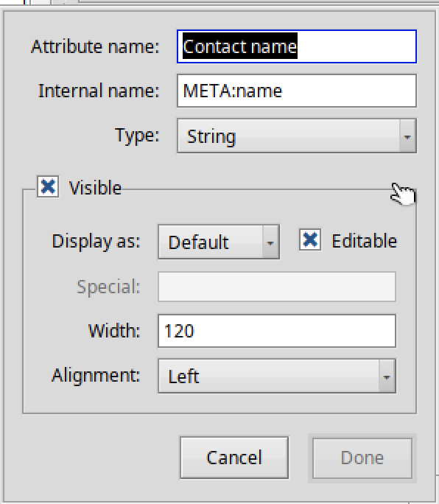The image size is (439, 504).
Task: Open the Display as dropdown showing Default
Action: click(x=219, y=242)
